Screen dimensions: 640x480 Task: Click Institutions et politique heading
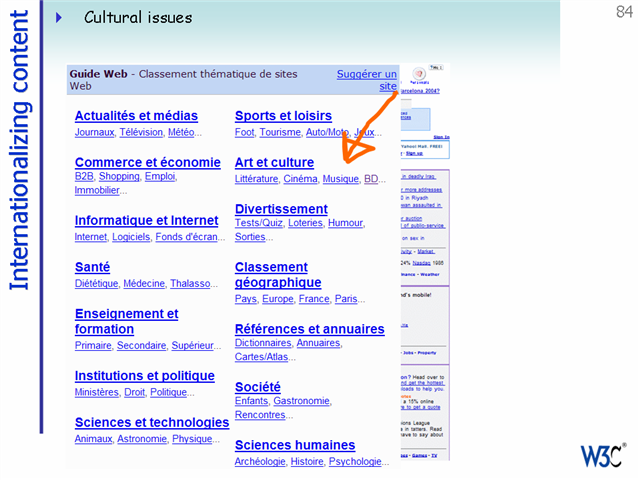pyautogui.click(x=144, y=376)
